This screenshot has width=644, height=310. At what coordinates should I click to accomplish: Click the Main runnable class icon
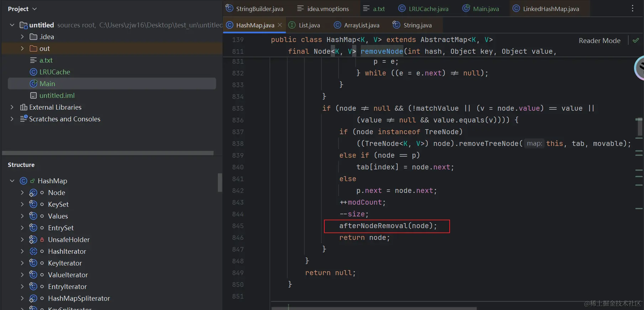33,84
